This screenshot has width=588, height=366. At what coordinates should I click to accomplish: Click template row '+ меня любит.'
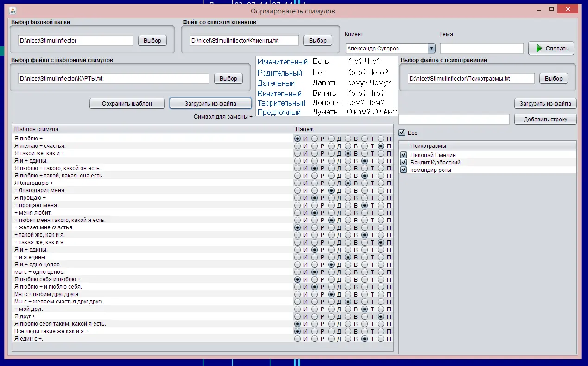(x=152, y=212)
